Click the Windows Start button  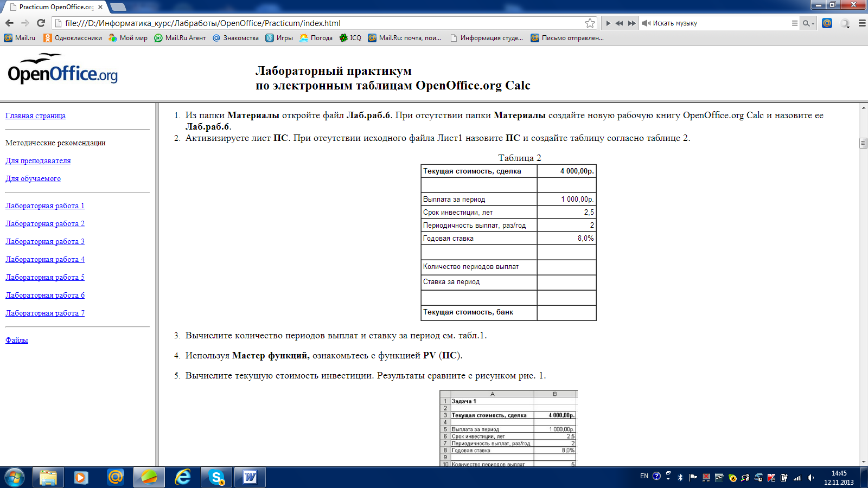pyautogui.click(x=14, y=477)
